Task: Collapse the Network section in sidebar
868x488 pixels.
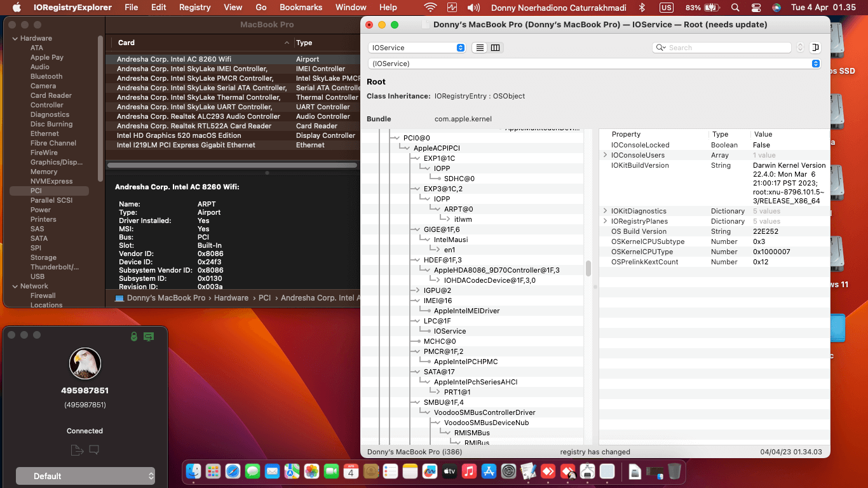Action: click(x=15, y=287)
